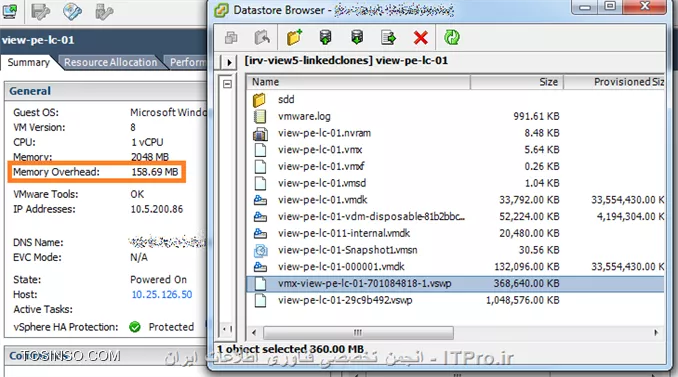
Task: Select view-pe-lc-01.vmx file name
Action: point(320,150)
